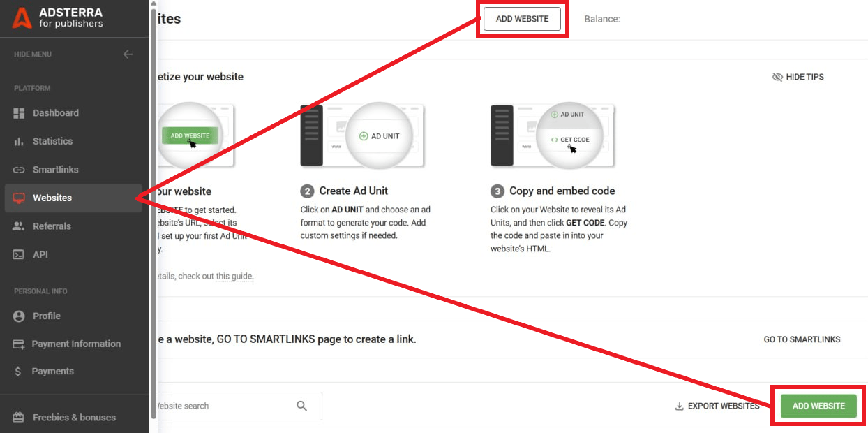Select the Statistics sidebar icon
Screen dimensions: 868x433
pos(17,141)
